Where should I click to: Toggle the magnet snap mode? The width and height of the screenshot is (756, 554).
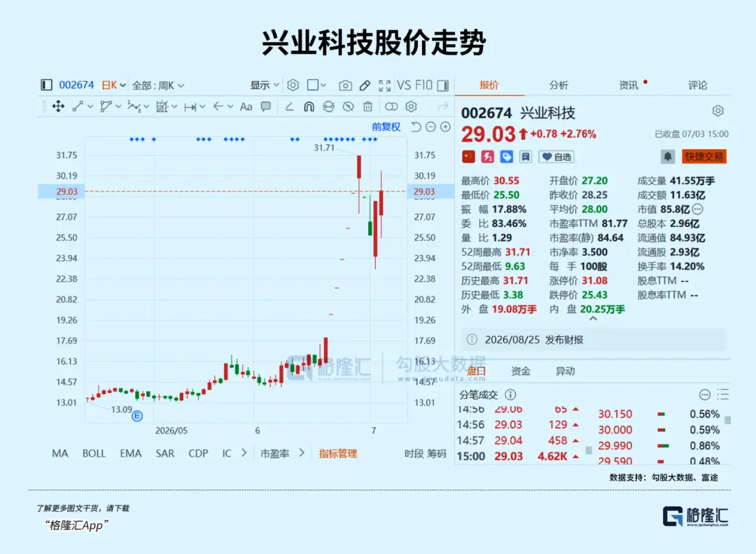309,106
